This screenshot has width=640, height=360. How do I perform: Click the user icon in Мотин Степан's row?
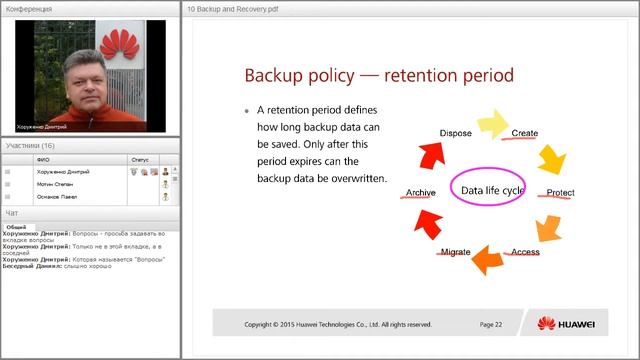tap(165, 184)
